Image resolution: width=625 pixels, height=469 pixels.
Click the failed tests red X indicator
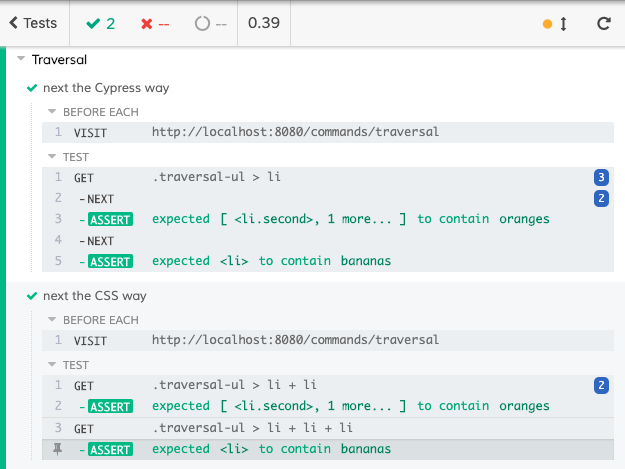pos(155,24)
